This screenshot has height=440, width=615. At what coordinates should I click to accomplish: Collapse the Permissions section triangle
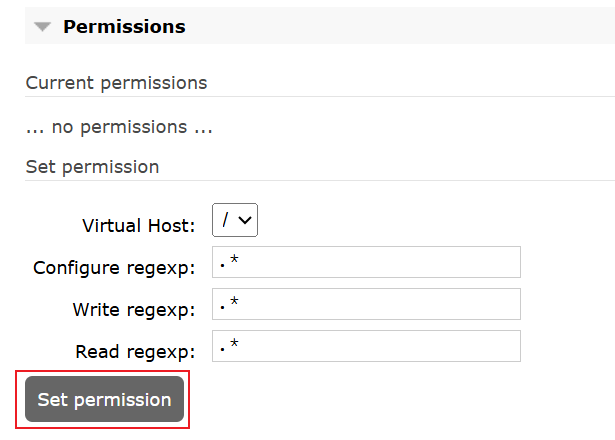[x=42, y=27]
